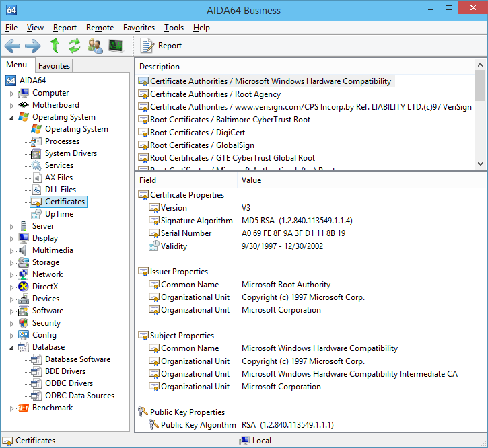
Task: Click the Value column header
Action: coord(252,180)
